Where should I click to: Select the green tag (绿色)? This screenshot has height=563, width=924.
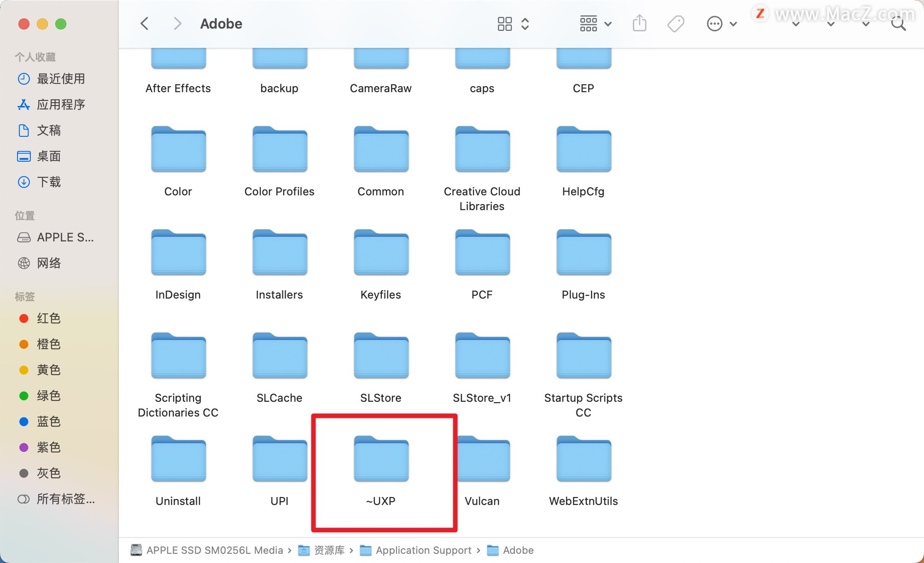tap(39, 396)
